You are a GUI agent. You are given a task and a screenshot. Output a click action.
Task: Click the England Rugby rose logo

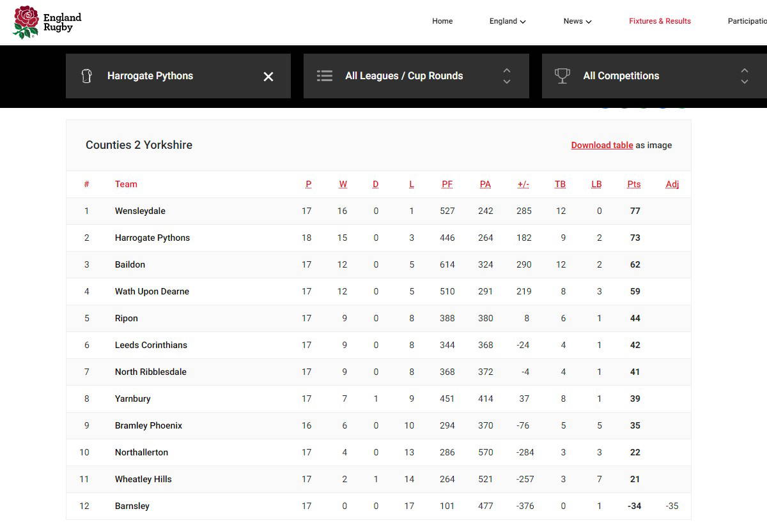[26, 22]
